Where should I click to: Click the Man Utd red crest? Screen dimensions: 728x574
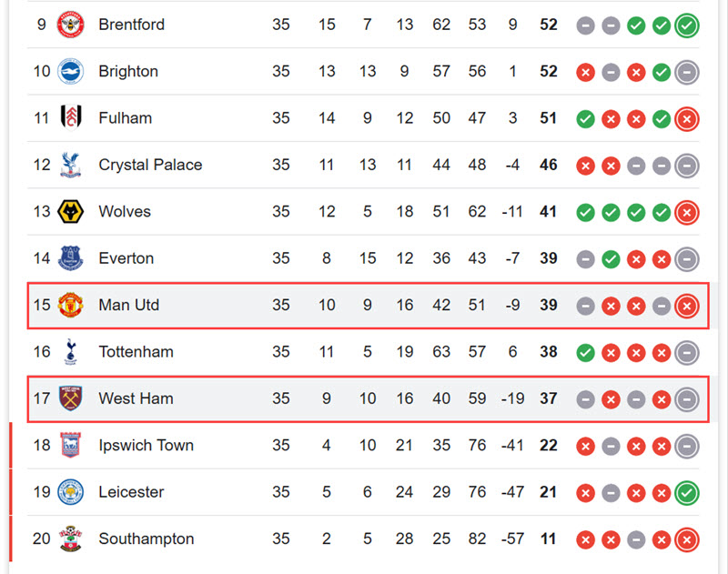click(x=70, y=305)
